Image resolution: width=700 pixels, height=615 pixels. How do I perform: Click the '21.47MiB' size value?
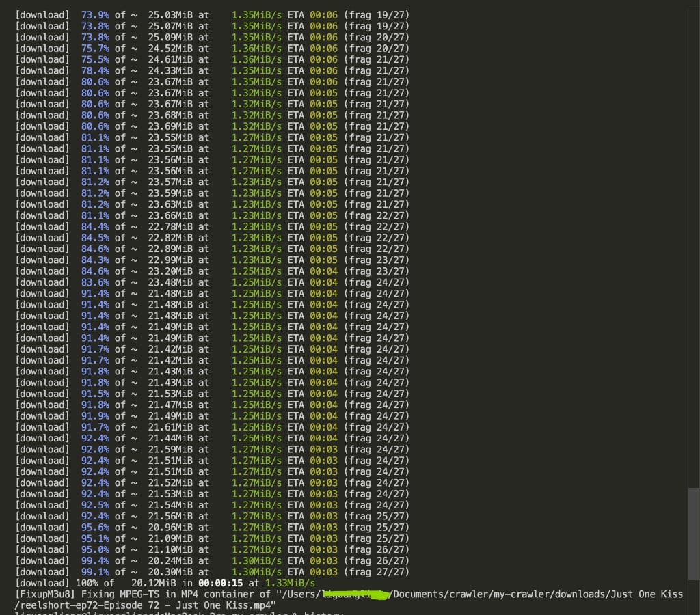tap(170, 405)
